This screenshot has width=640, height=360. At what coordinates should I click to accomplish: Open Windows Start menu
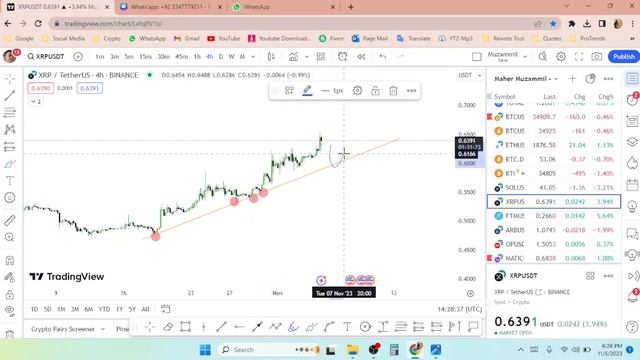pyautogui.click(x=205, y=350)
